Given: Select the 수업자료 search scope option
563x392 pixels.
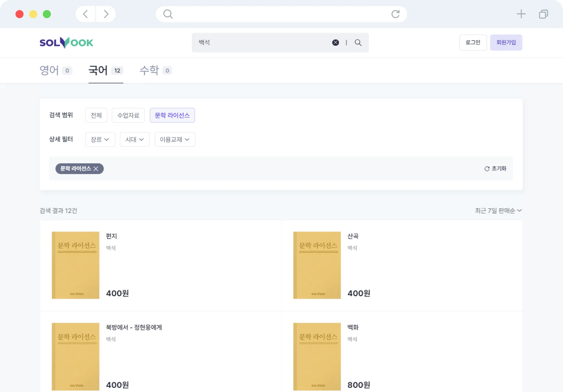Looking at the screenshot, I should 128,115.
